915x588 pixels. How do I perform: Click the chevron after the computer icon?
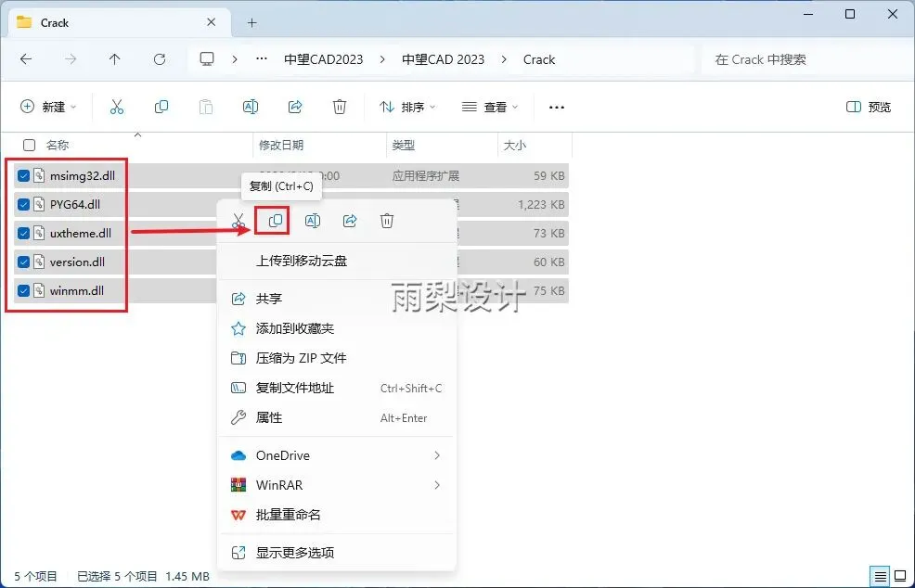pyautogui.click(x=235, y=59)
